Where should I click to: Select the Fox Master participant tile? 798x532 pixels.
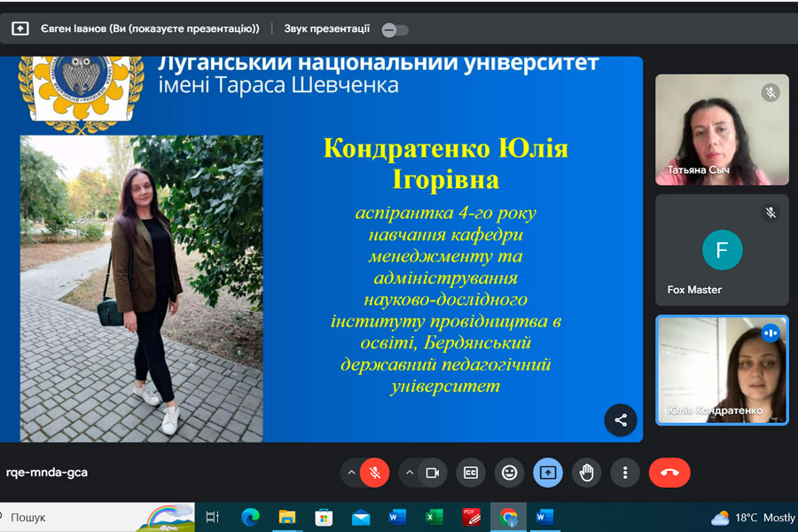click(x=722, y=250)
